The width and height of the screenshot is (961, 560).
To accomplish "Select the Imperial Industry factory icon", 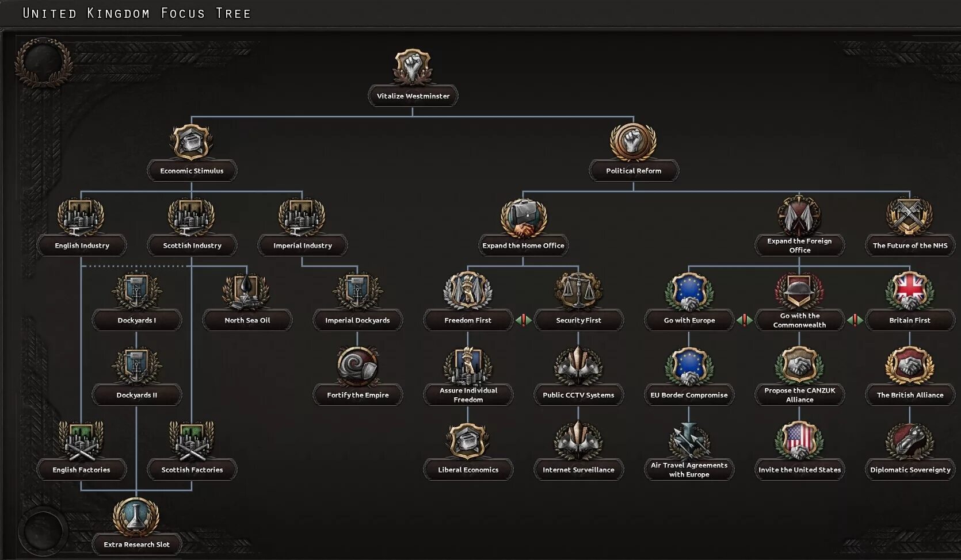I will [302, 217].
